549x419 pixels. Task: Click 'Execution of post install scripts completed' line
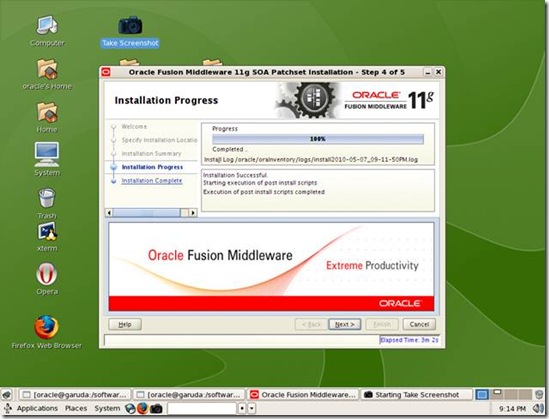click(x=264, y=192)
